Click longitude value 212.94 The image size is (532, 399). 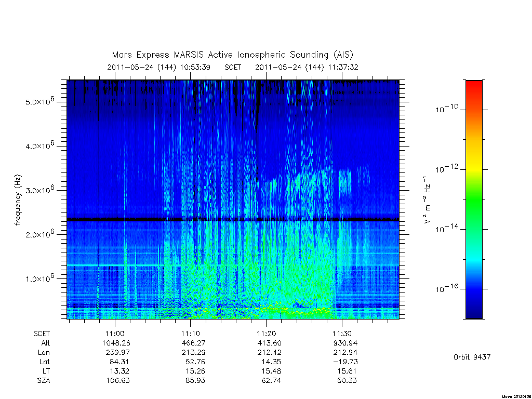click(x=345, y=353)
